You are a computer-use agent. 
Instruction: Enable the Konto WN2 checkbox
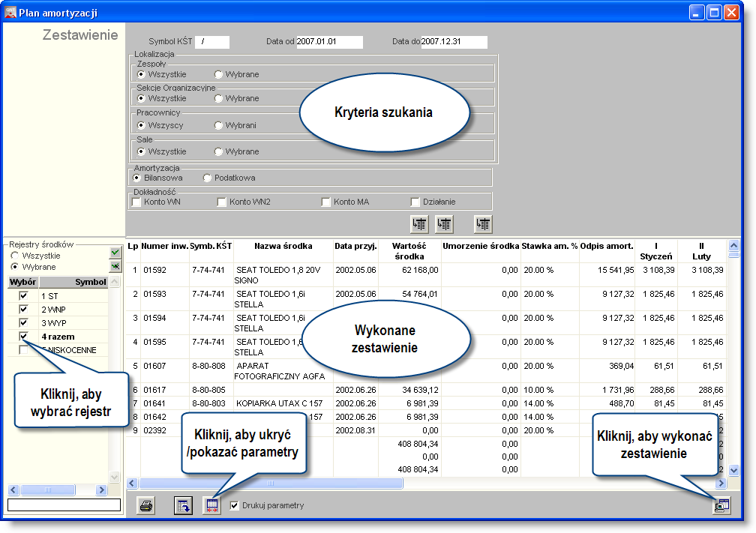[222, 202]
